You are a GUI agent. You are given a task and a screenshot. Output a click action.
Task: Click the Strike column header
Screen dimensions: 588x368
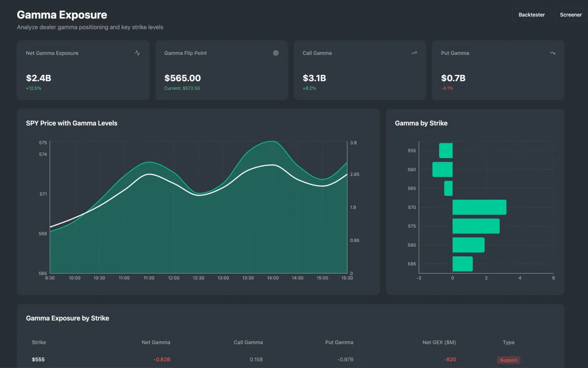coord(39,343)
